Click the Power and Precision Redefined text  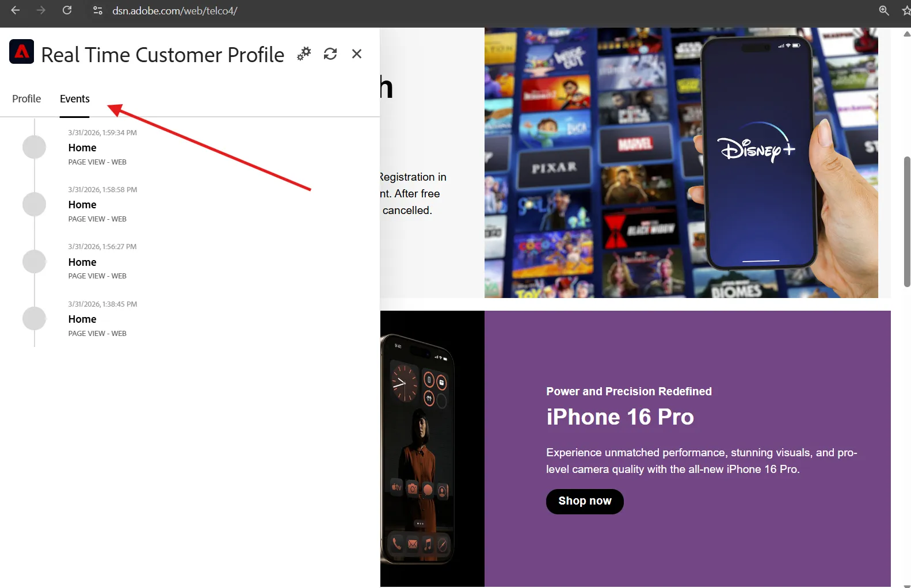point(629,392)
